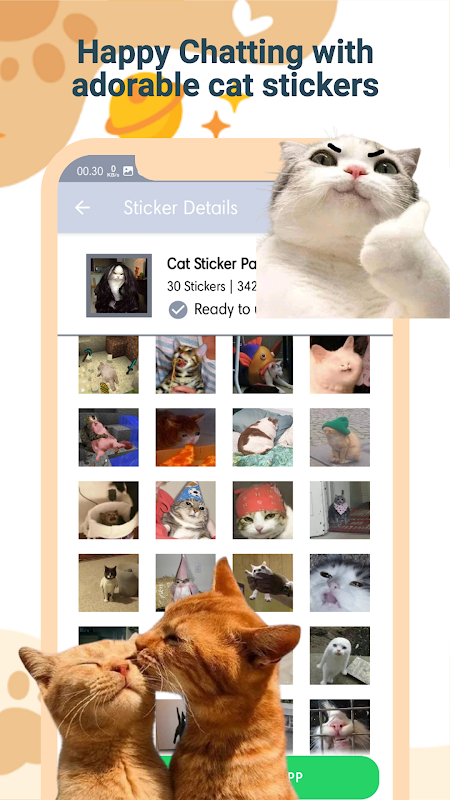This screenshot has height=800, width=450.
Task: Open the Cat Sticker Pack cover thumbnail
Action: coord(119,285)
